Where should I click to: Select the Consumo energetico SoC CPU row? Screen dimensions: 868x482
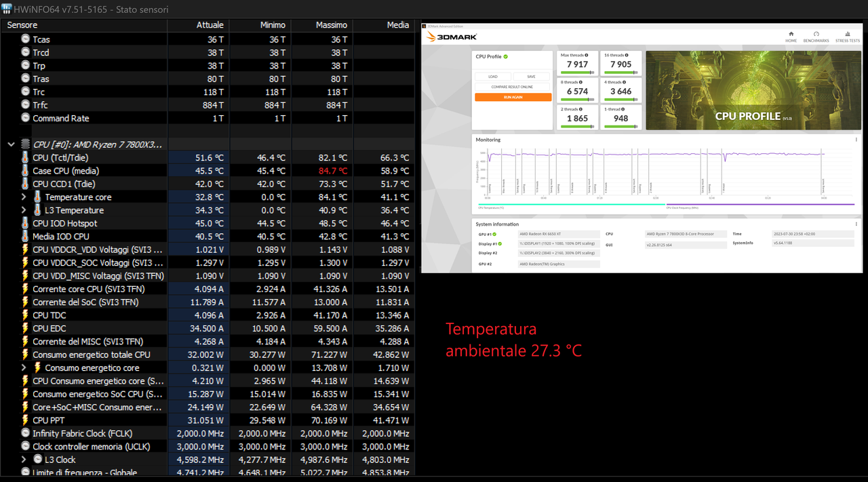[x=208, y=394]
